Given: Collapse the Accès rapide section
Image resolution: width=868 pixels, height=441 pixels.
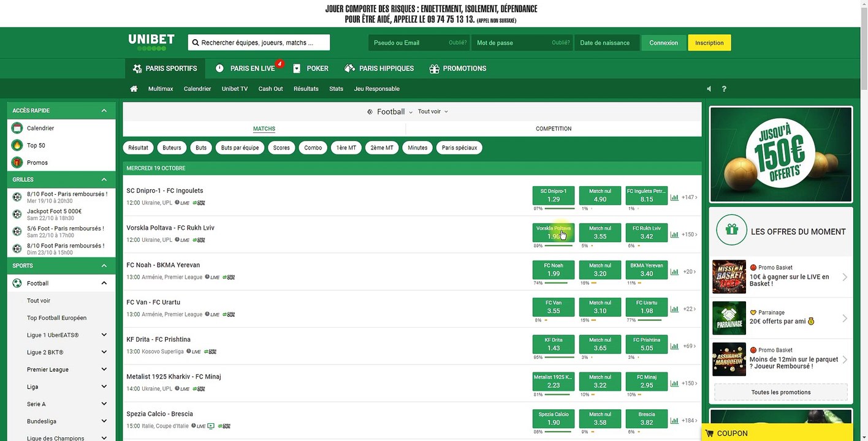Looking at the screenshot, I should pos(104,111).
